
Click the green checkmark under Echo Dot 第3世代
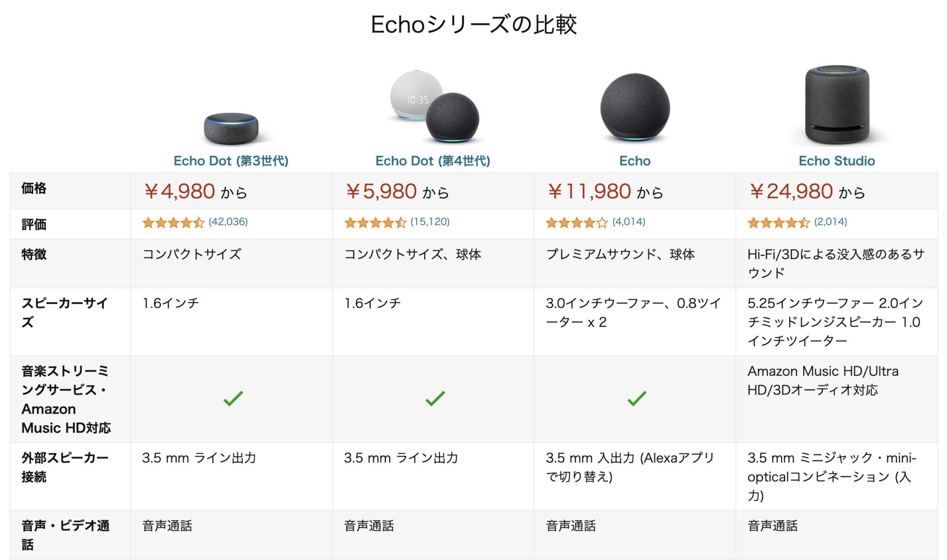click(233, 398)
